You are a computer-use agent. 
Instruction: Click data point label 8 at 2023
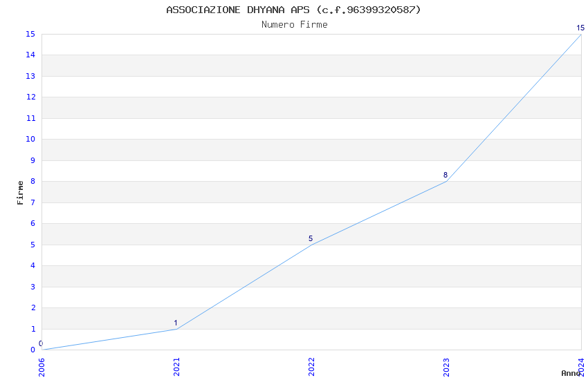click(445, 175)
